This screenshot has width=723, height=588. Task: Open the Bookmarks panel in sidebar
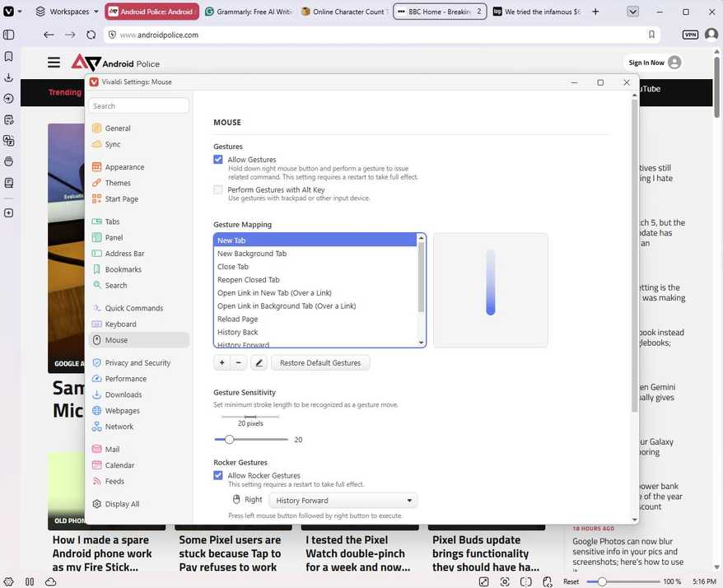tap(8, 56)
